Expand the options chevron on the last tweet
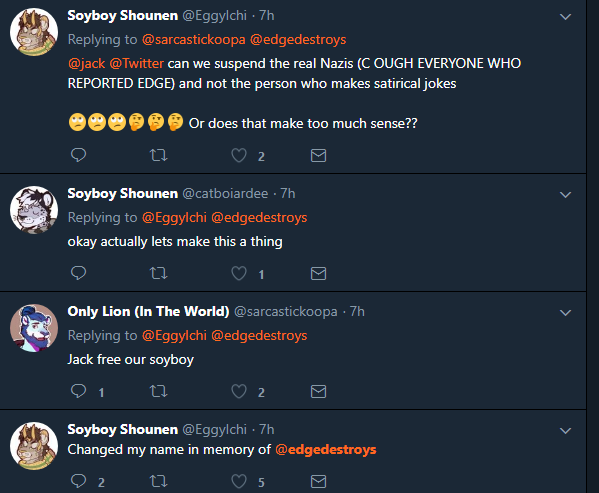The height and width of the screenshot is (493, 599). tap(565, 431)
